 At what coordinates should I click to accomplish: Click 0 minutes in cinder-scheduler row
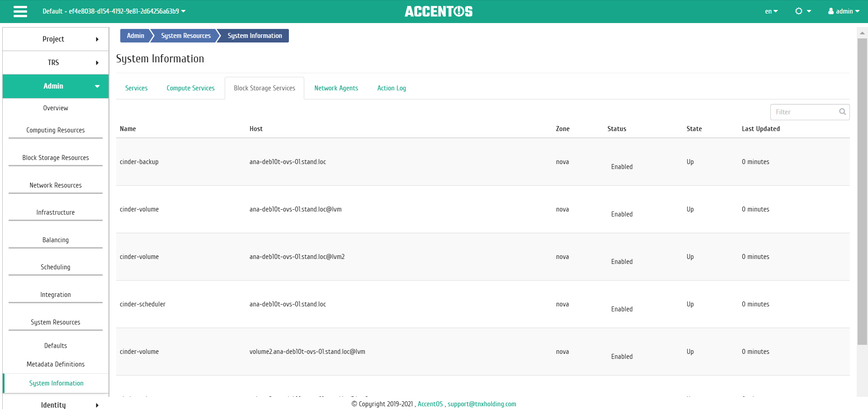[x=755, y=304]
